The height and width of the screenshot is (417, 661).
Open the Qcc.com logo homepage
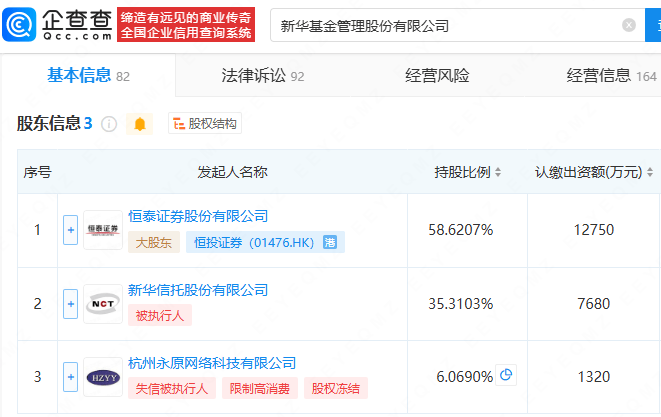[x=57, y=25]
